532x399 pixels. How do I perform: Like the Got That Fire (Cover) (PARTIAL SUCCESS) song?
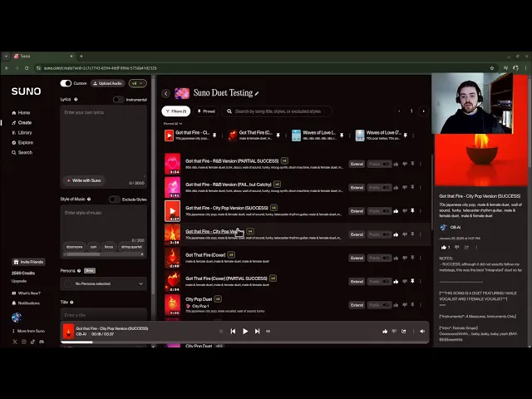click(x=396, y=282)
